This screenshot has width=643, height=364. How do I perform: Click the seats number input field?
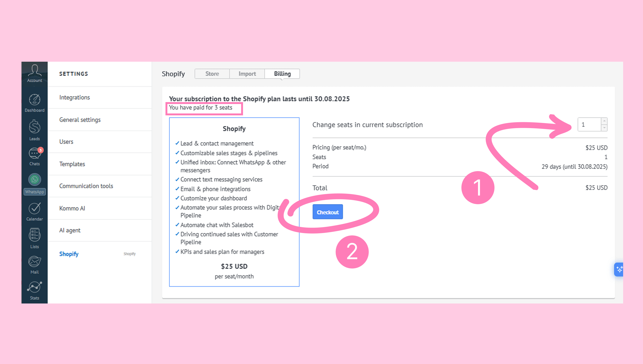click(x=589, y=125)
